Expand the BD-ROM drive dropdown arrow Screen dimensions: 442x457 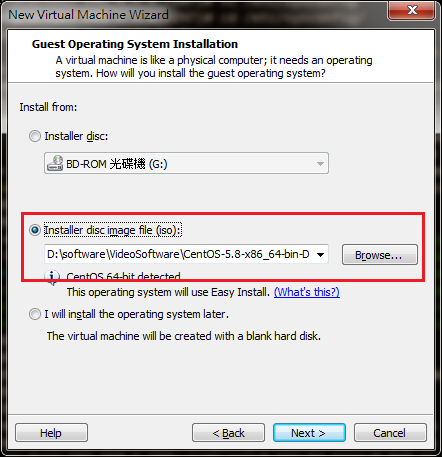pos(320,164)
